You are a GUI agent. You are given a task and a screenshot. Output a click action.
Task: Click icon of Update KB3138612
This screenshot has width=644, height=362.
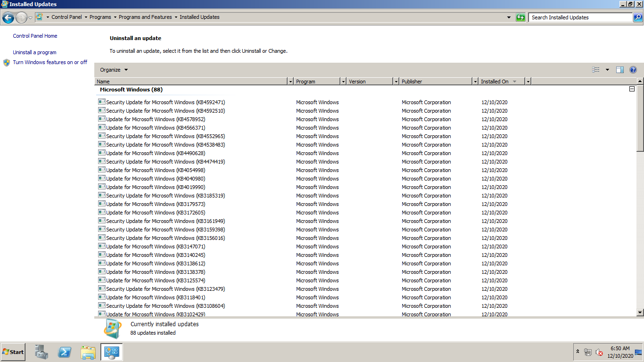click(x=102, y=263)
